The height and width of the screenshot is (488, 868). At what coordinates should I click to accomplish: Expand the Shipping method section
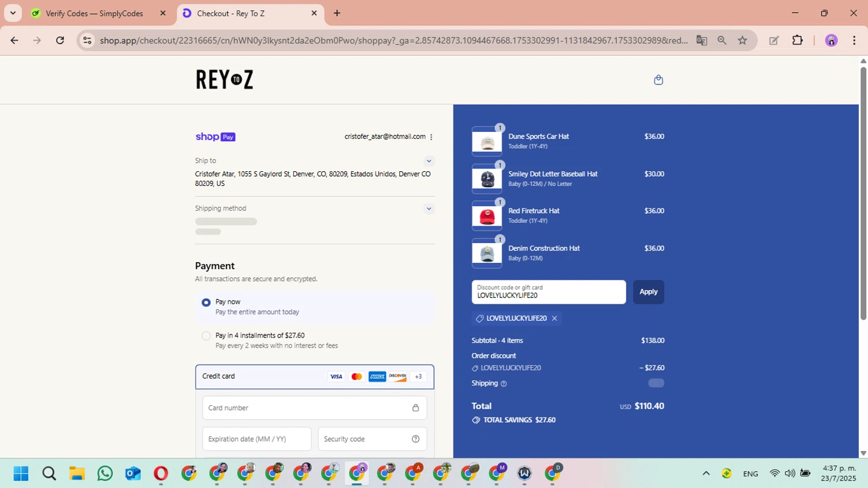pos(429,209)
